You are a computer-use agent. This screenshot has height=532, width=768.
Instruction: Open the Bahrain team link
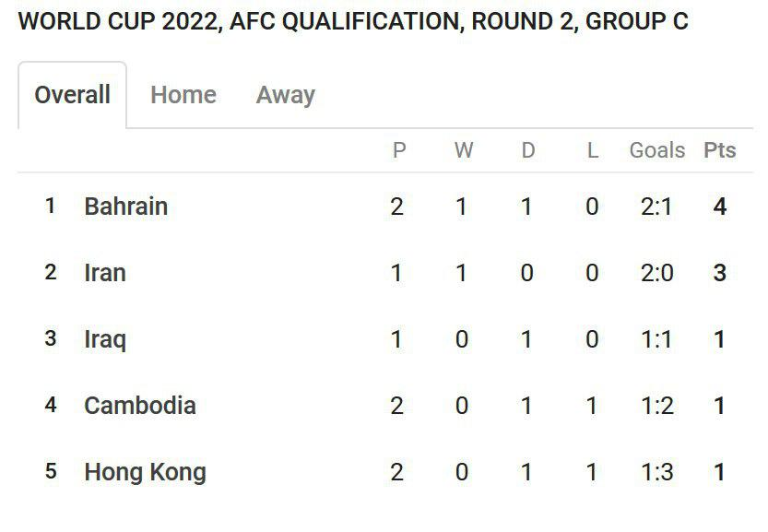coord(126,207)
